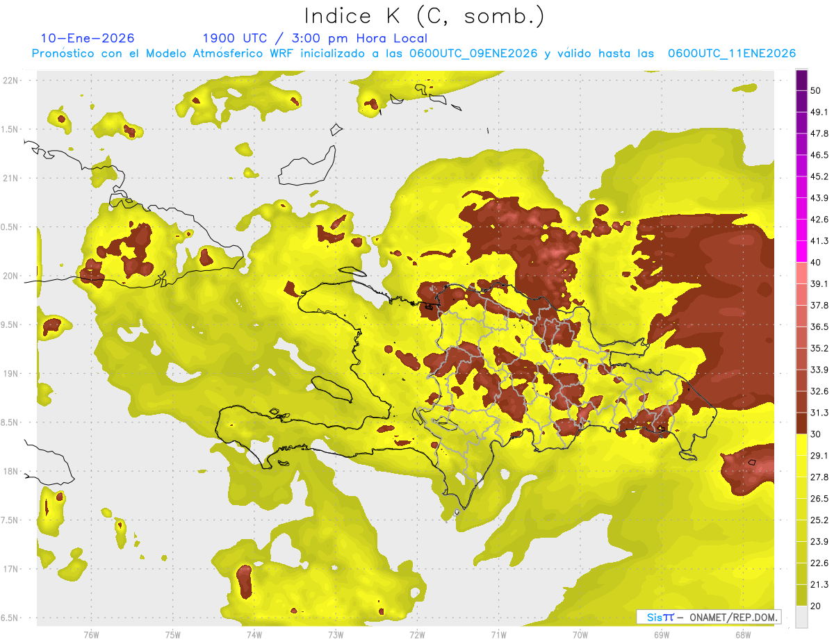Image resolution: width=834 pixels, height=644 pixels.
Task: Click the colorbar value "29.1"
Action: (819, 456)
